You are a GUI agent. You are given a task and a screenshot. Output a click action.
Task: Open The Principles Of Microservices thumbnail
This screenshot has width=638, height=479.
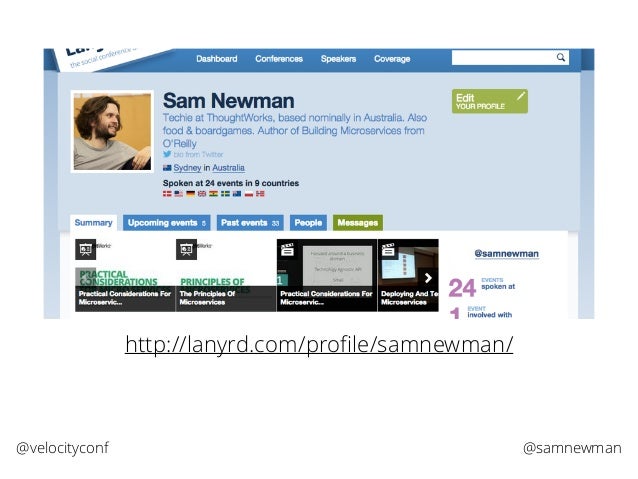pyautogui.click(x=226, y=276)
